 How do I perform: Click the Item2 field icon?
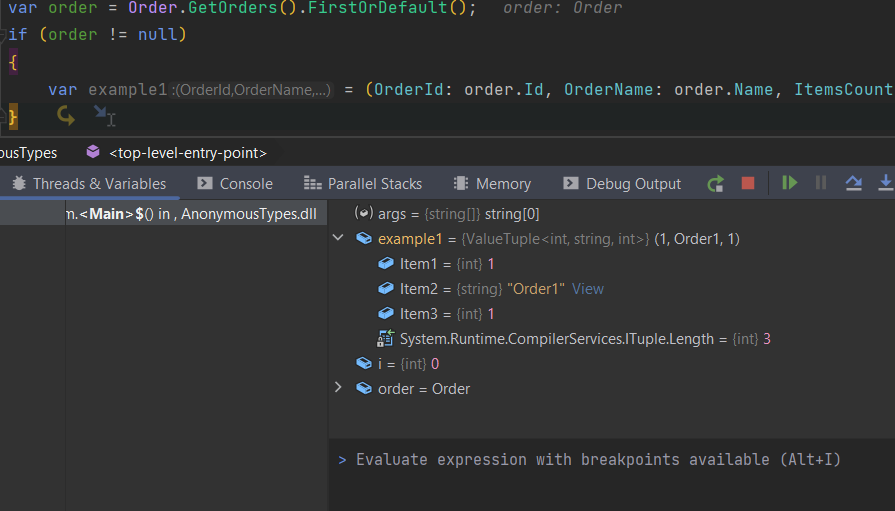386,288
